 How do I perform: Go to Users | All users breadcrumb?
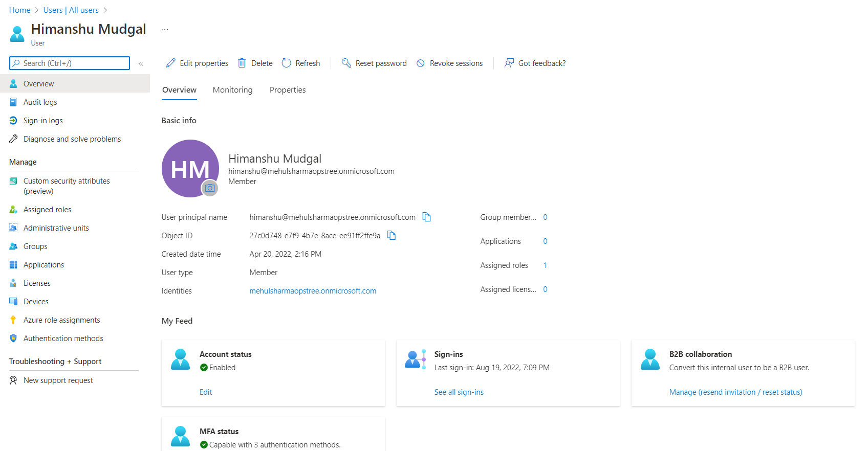(71, 10)
